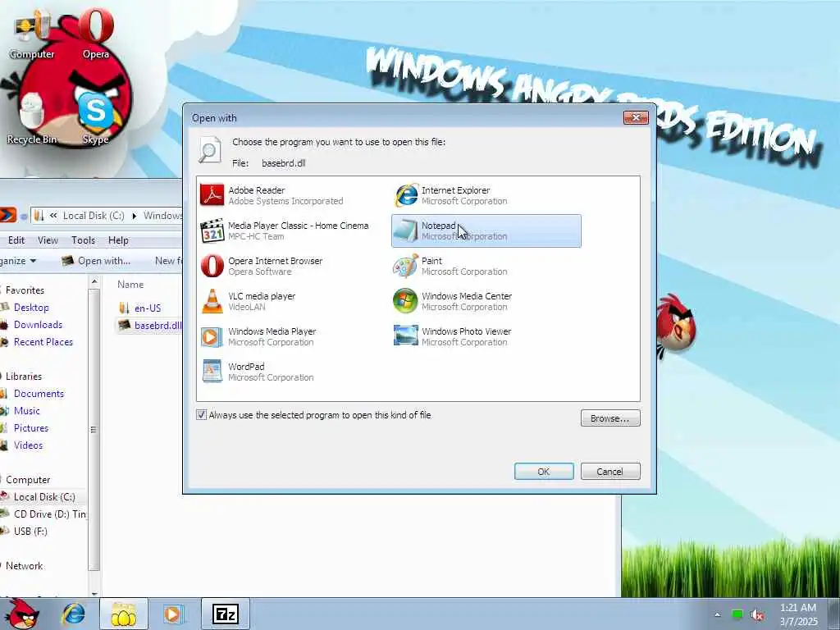Select Downloads in Favorites
The height and width of the screenshot is (630, 840).
pos(38,325)
